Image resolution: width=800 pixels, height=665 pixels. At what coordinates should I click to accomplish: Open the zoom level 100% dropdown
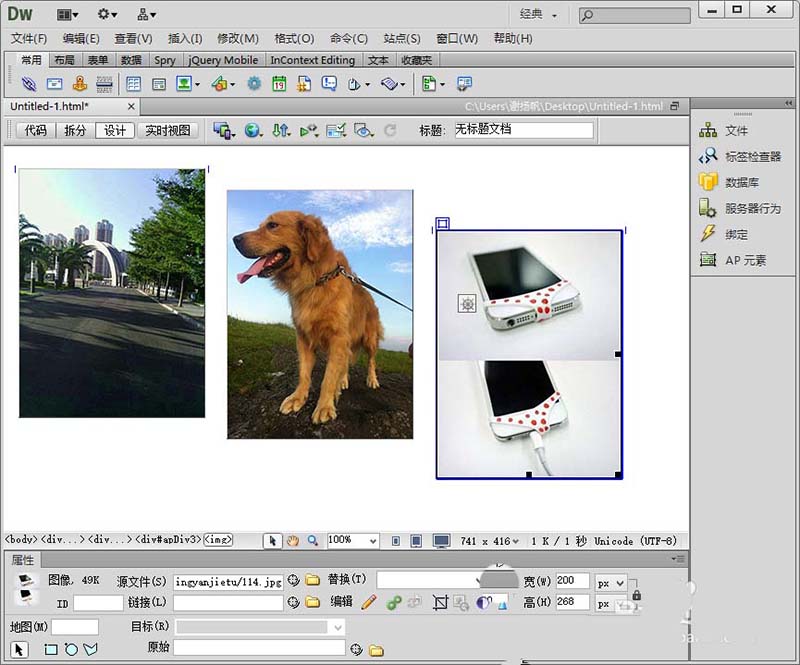(353, 540)
